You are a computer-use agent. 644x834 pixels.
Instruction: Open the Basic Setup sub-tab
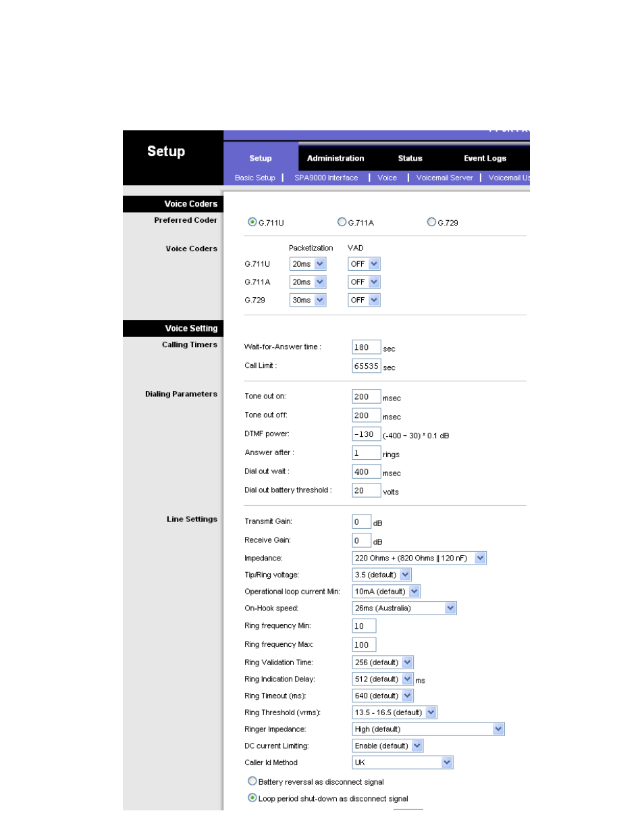coord(255,178)
